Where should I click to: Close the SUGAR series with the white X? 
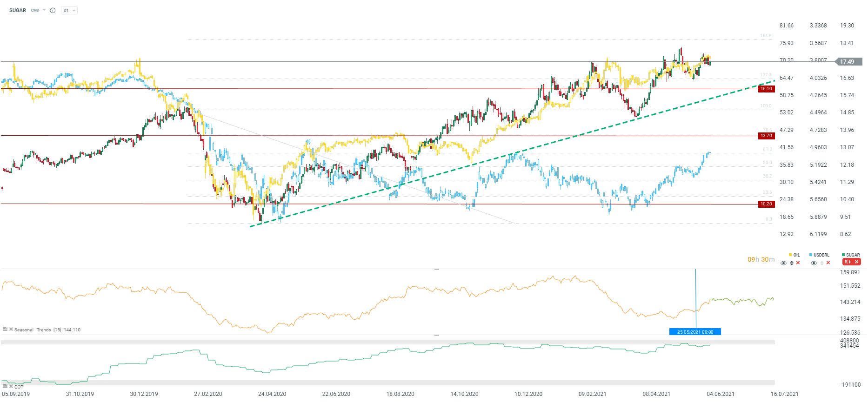[x=856, y=262]
